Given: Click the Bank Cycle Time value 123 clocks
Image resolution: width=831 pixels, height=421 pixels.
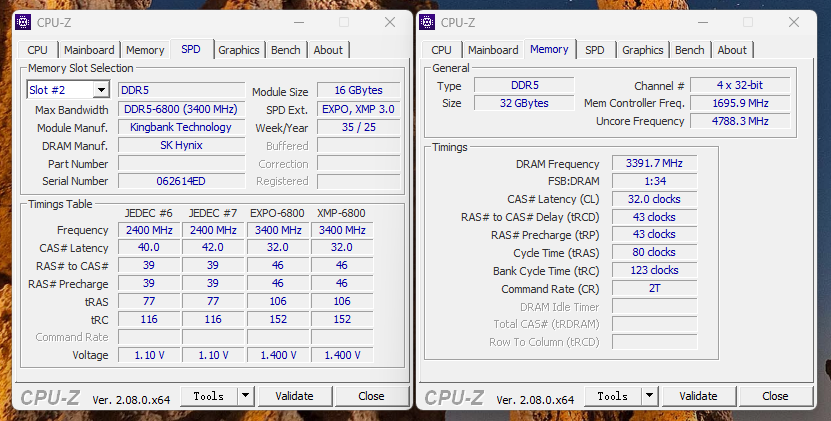Looking at the screenshot, I should tap(655, 270).
